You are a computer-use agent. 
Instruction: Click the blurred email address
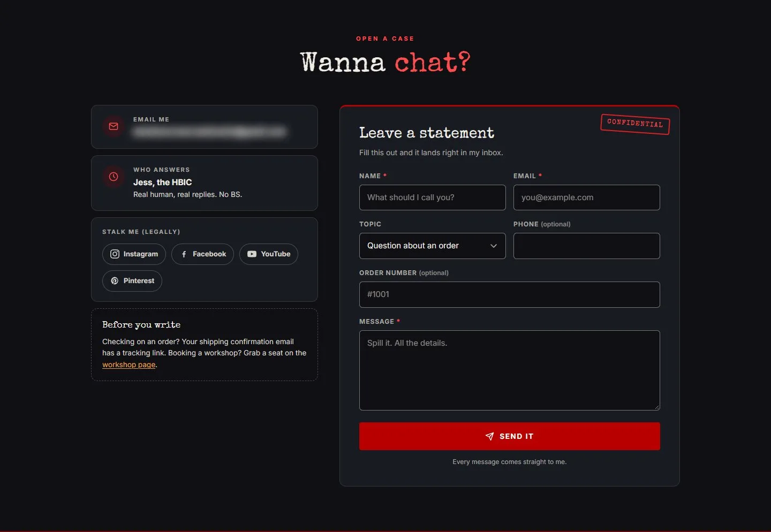(x=209, y=132)
